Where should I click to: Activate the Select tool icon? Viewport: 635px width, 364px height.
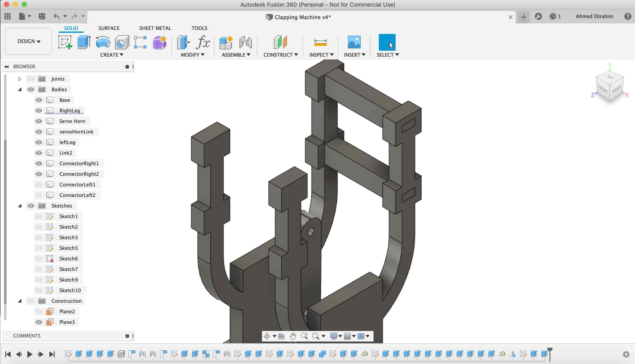[387, 42]
